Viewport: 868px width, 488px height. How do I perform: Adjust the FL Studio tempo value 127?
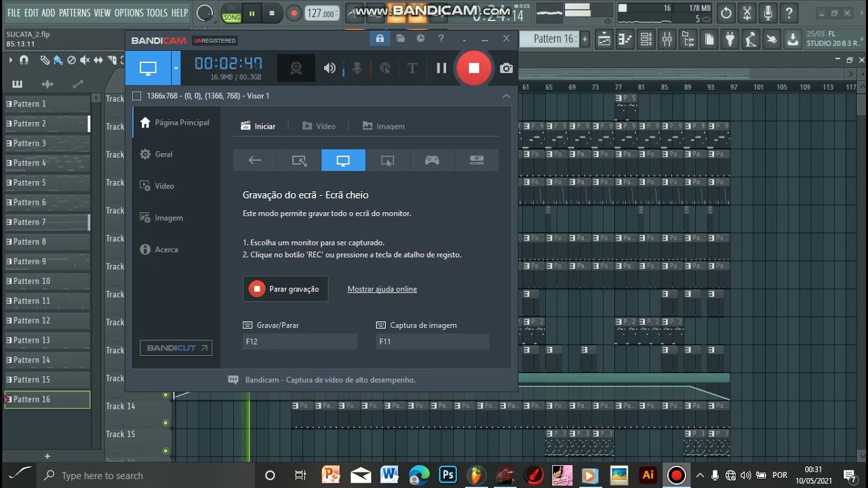pos(322,14)
